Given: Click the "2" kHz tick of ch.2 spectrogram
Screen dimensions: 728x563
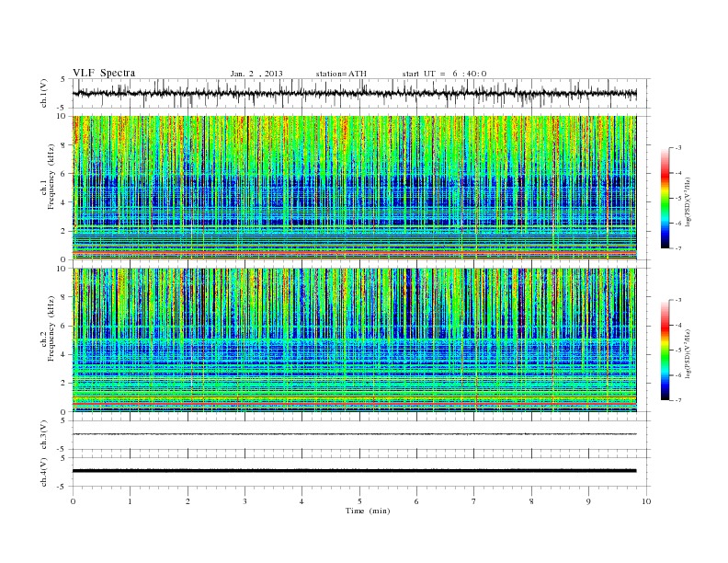Looking at the screenshot, I should coord(64,384).
